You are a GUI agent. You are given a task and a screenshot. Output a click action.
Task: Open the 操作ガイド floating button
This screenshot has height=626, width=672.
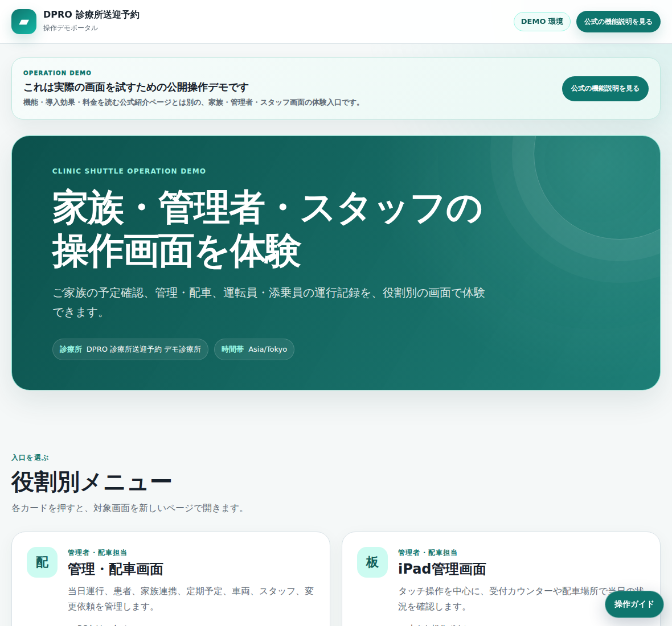[x=634, y=604]
